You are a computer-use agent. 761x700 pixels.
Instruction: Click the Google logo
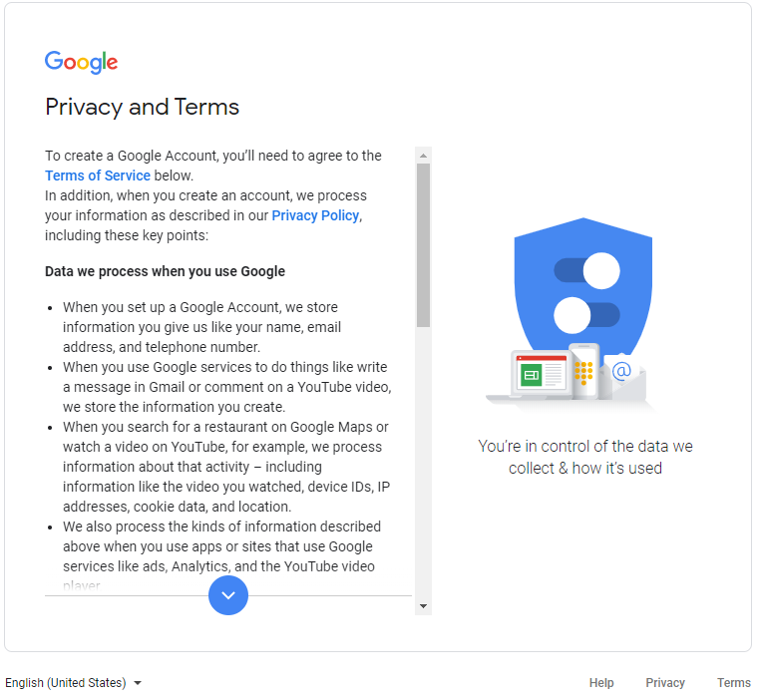pos(82,63)
